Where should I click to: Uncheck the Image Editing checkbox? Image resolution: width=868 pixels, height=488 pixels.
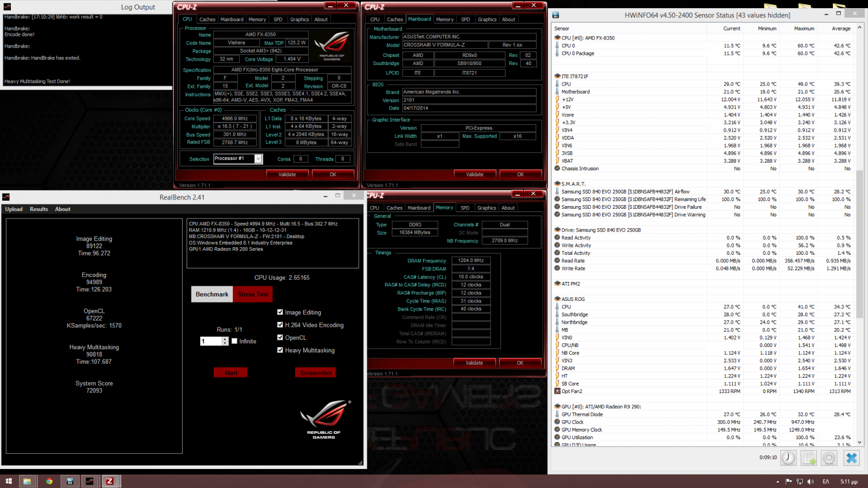coord(280,312)
